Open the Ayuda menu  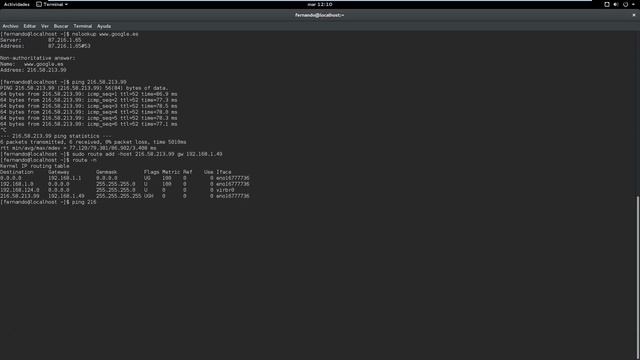(x=104, y=26)
